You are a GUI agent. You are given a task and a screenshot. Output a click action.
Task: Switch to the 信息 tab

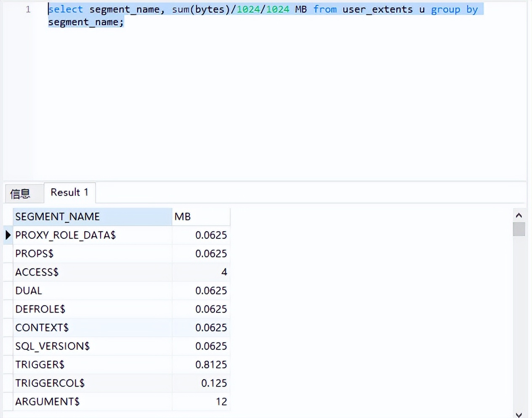pyautogui.click(x=21, y=193)
